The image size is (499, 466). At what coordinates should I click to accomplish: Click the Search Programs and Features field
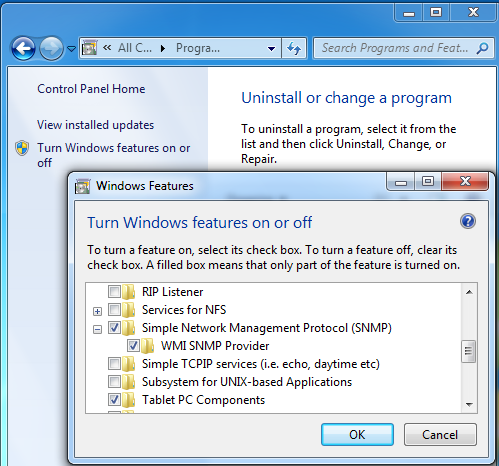click(395, 48)
